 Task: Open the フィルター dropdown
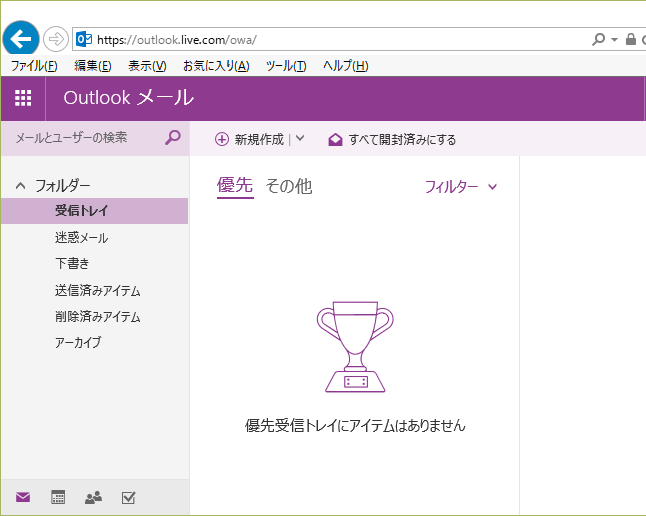pyautogui.click(x=461, y=187)
